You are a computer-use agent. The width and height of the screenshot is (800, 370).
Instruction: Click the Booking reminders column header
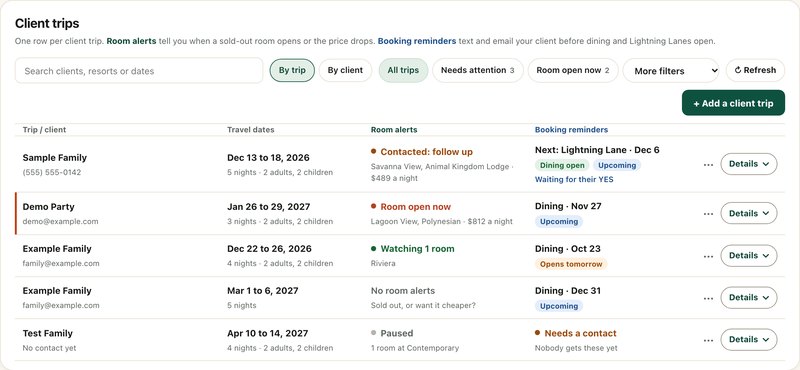pyautogui.click(x=571, y=130)
